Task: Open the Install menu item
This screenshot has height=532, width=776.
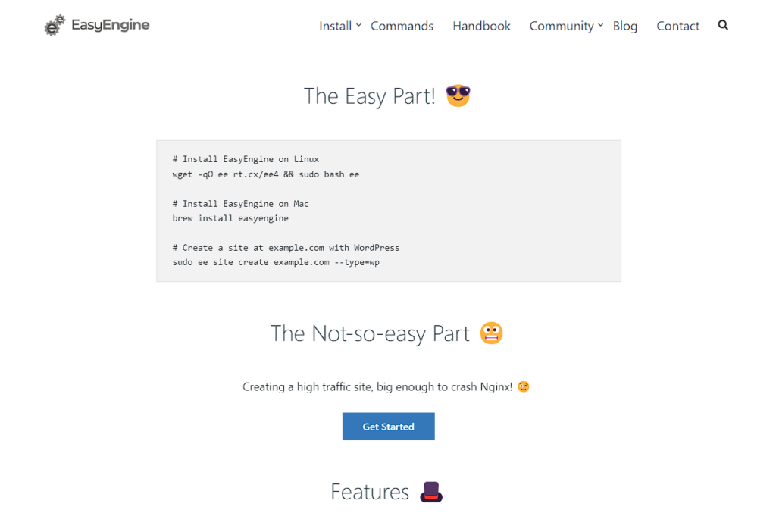Action: pos(335,26)
